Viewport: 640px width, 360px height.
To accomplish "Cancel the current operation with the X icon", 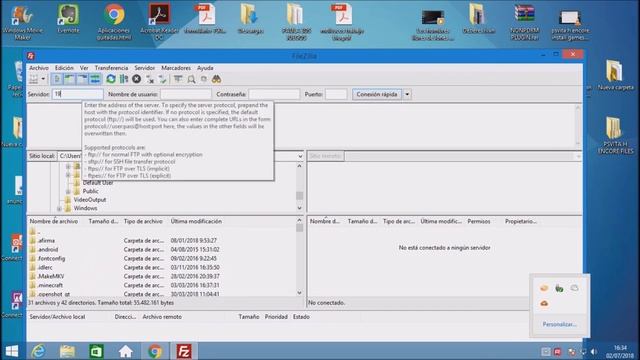I will pyautogui.click(x=137, y=79).
